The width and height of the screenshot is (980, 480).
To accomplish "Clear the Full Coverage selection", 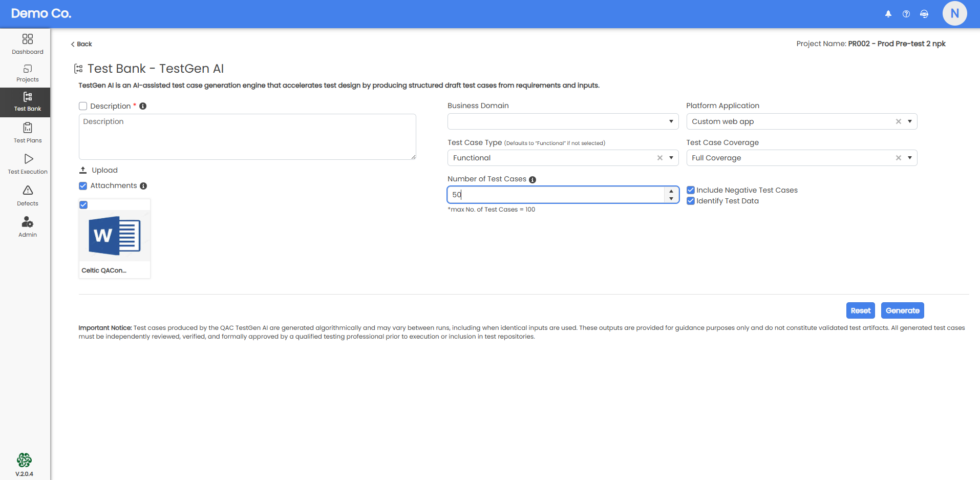I will click(898, 158).
